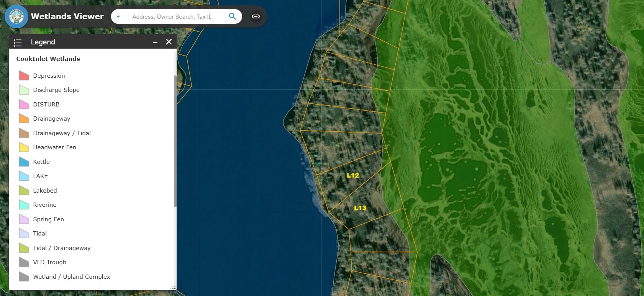Select the Drainageway orange legend swatch
Viewport: 644px width, 296px height.
pos(24,119)
